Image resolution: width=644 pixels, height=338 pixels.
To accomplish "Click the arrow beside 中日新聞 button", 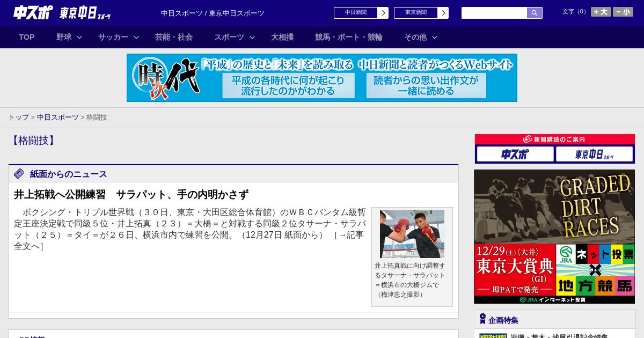I will point(383,13).
